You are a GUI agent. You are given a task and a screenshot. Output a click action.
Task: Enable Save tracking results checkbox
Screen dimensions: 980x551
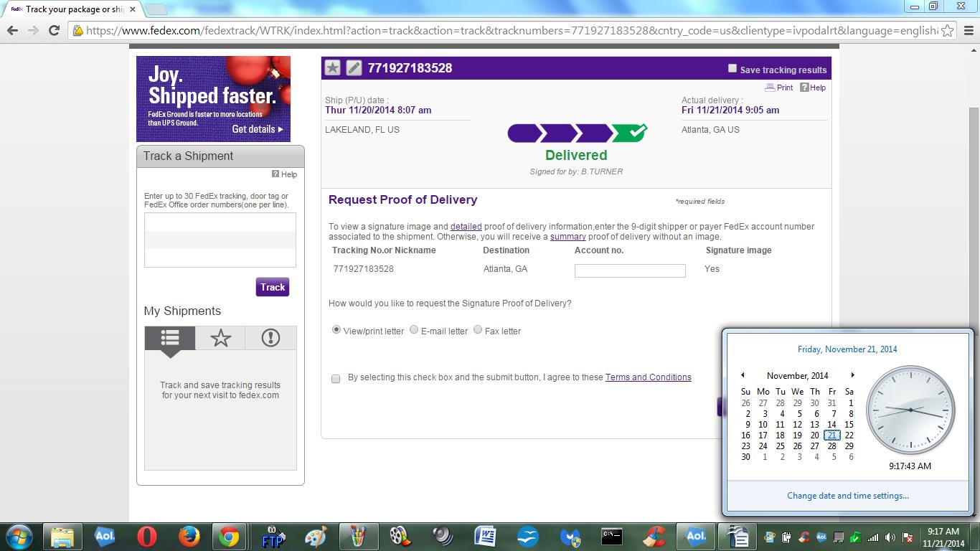tap(732, 69)
